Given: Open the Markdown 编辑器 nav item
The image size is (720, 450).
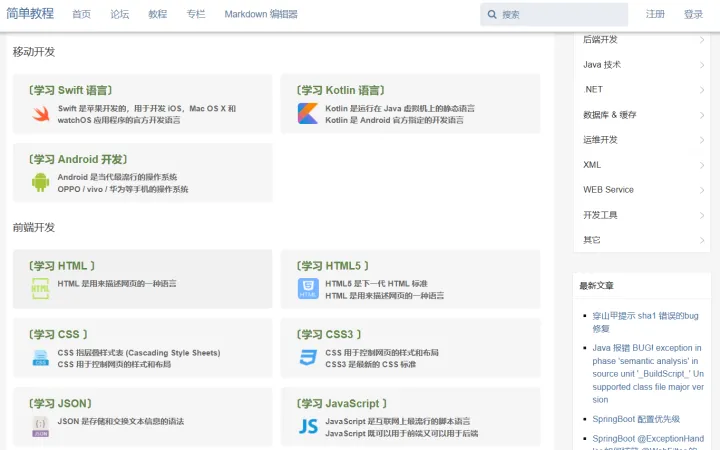Looking at the screenshot, I should pyautogui.click(x=261, y=14).
